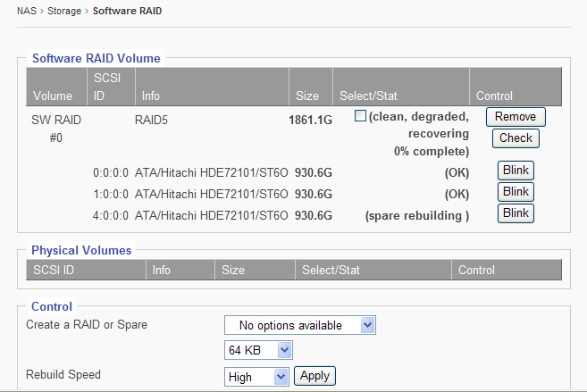Click Info header in Physical Volumes table

(162, 270)
